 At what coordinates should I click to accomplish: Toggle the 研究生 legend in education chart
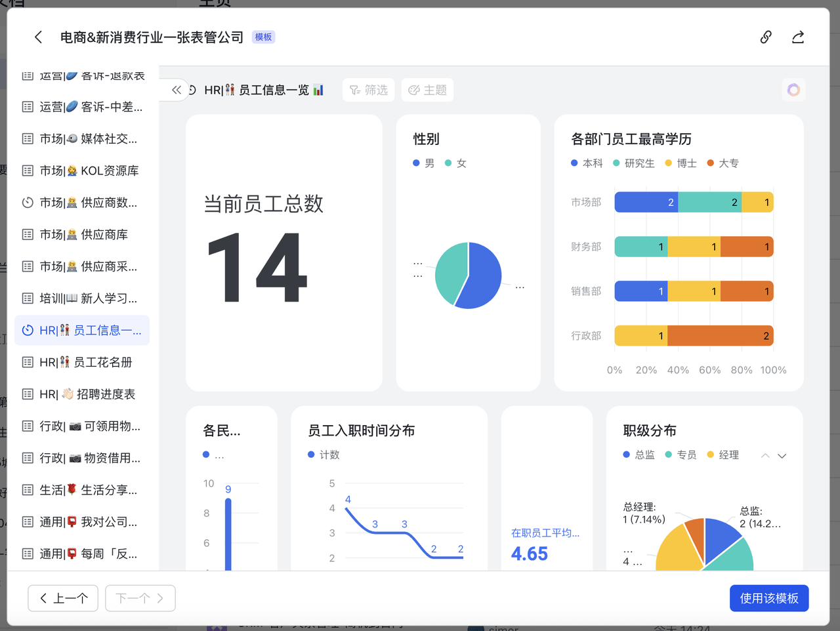pos(633,163)
